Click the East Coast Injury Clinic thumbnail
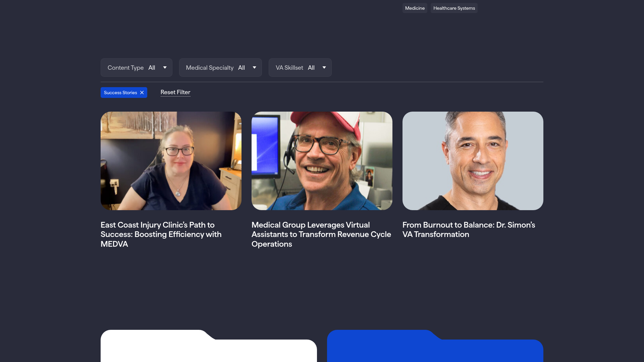Image resolution: width=644 pixels, height=362 pixels. 171,161
